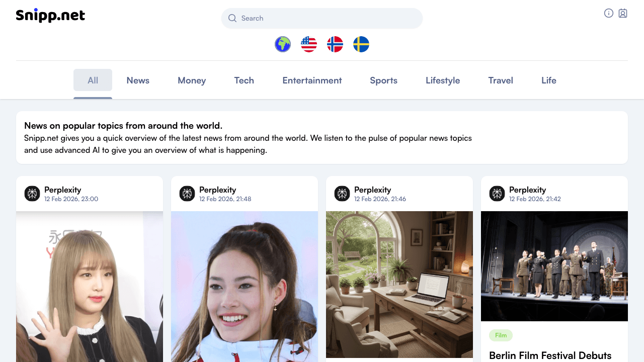644x362 pixels.
Task: Click inside the Search input field
Action: pyautogui.click(x=327, y=18)
